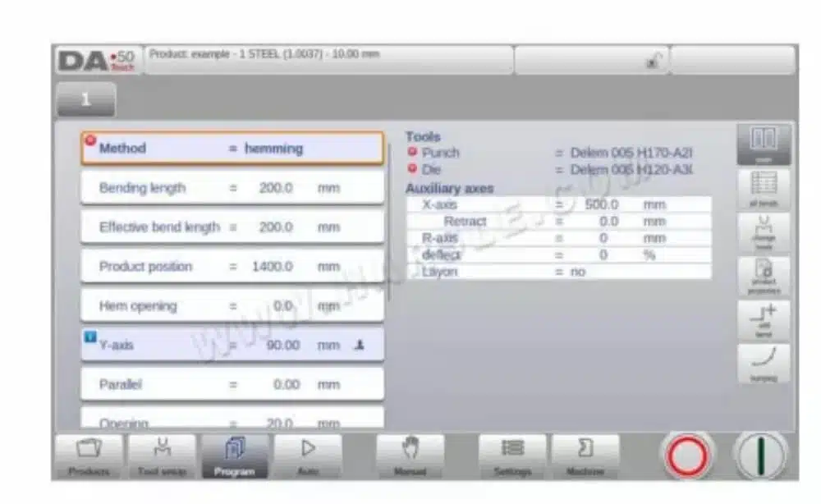
Task: Edit the Parallel value field
Action: point(232,384)
